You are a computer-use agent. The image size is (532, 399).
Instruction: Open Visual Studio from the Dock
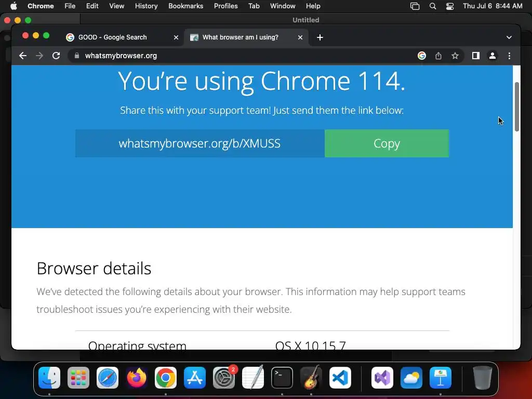coord(382,378)
